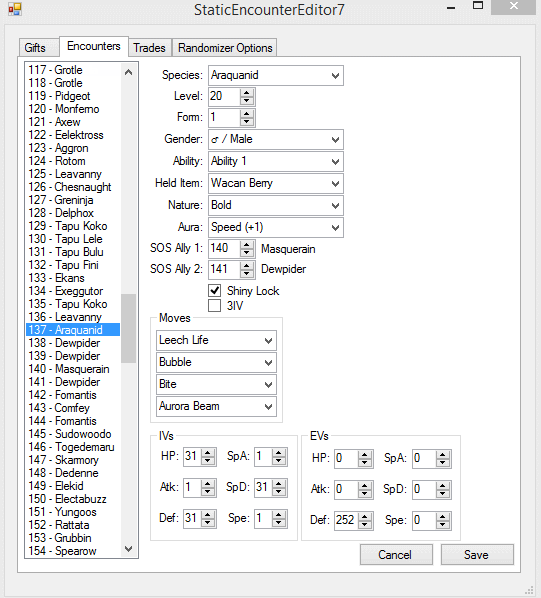Screen dimensions: 541x598
Task: Increase Spe IV with up arrow
Action: pos(279,515)
